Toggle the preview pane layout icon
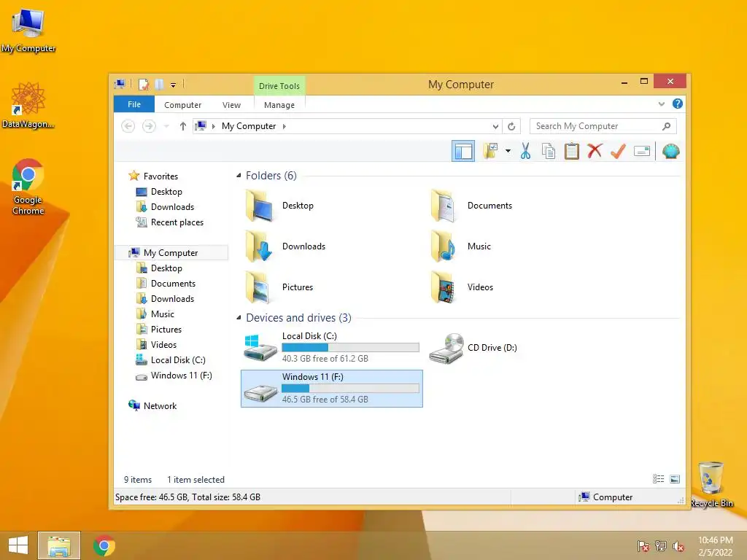747x560 pixels. point(463,152)
